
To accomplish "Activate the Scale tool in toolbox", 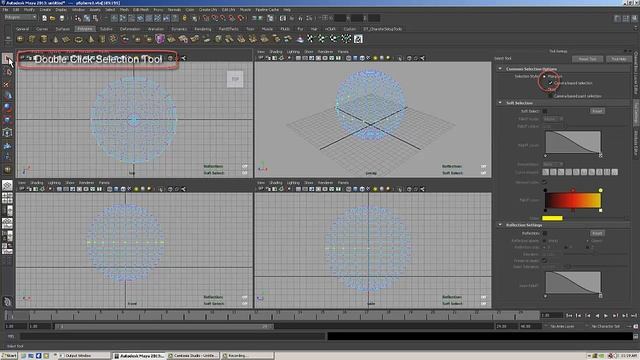I will pos(7,120).
